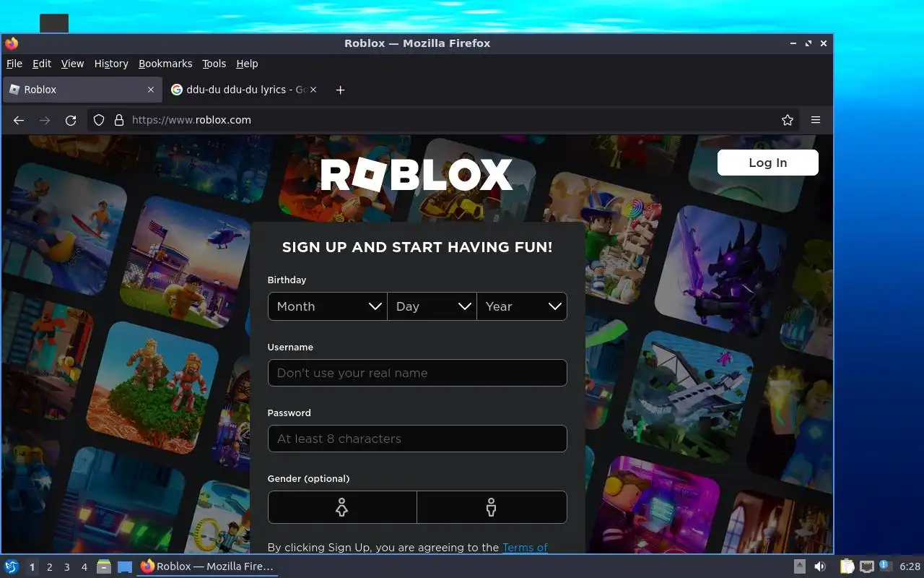
Task: Click the Roblox logo
Action: click(x=417, y=175)
